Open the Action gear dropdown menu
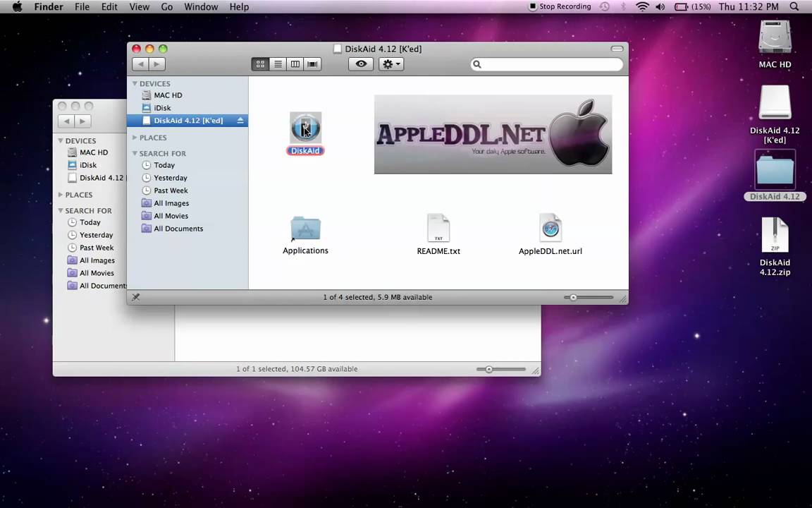812x508 pixels. pos(391,64)
